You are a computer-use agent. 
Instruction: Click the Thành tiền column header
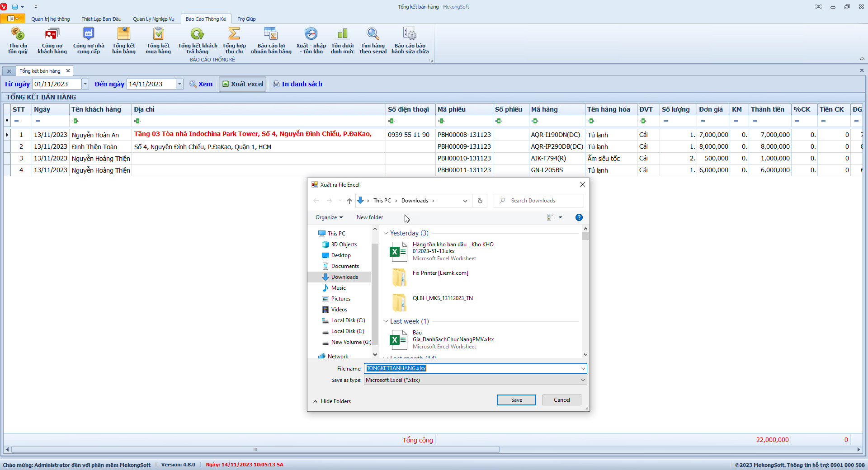770,109
